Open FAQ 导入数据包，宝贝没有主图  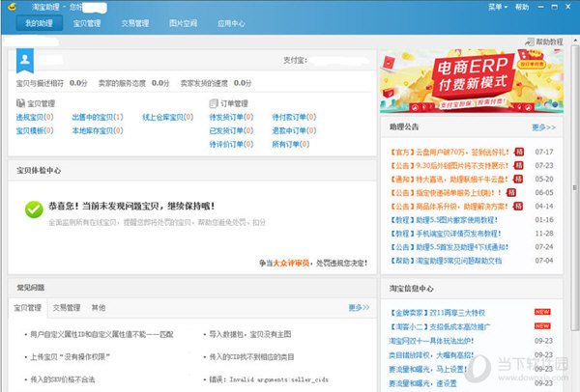[250, 335]
